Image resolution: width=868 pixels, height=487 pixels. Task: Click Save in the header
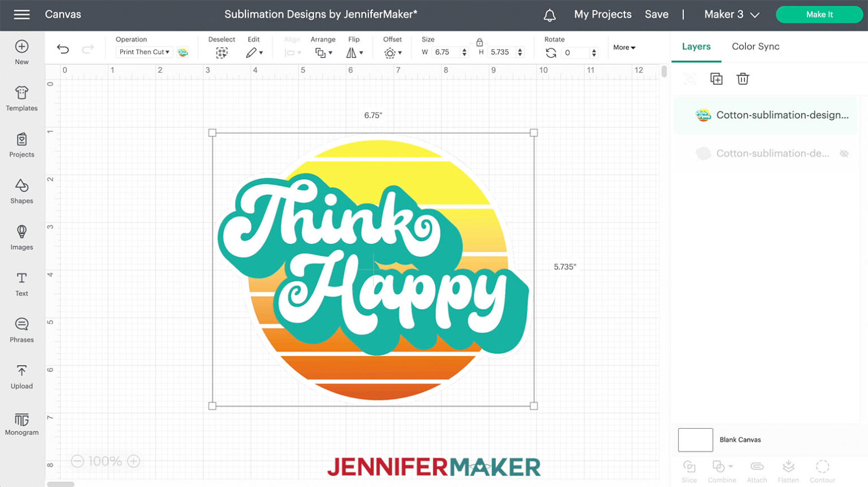click(x=657, y=15)
